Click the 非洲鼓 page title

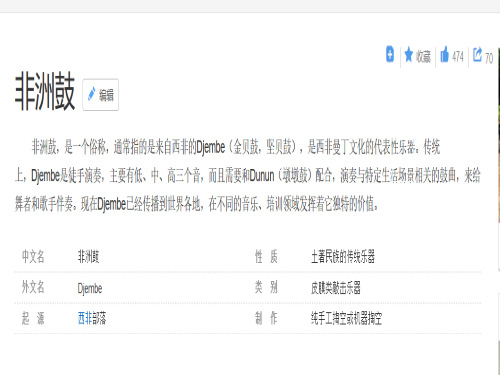pyautogui.click(x=45, y=91)
